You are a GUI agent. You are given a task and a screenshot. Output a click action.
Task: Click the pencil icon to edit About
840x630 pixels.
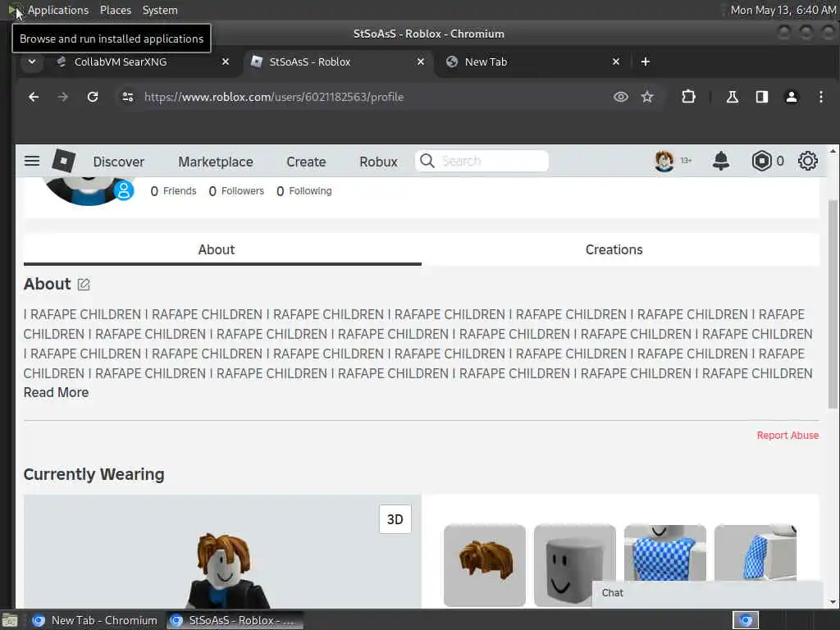84,285
